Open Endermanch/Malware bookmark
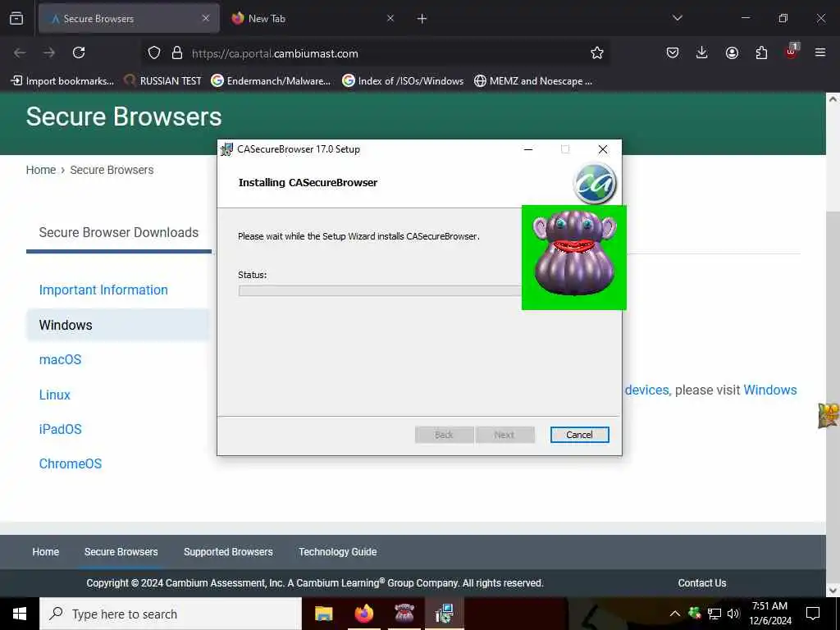 pos(271,81)
